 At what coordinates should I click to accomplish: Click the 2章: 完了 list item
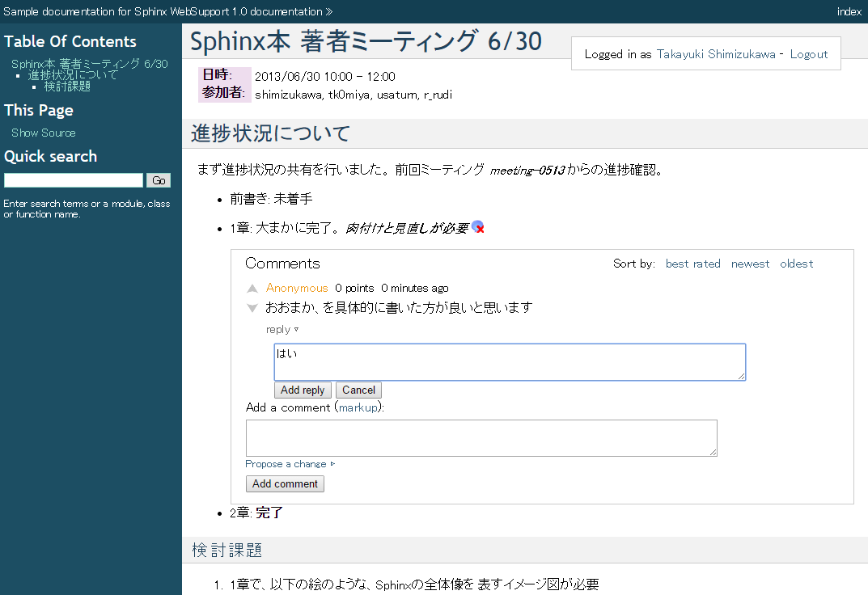[256, 513]
